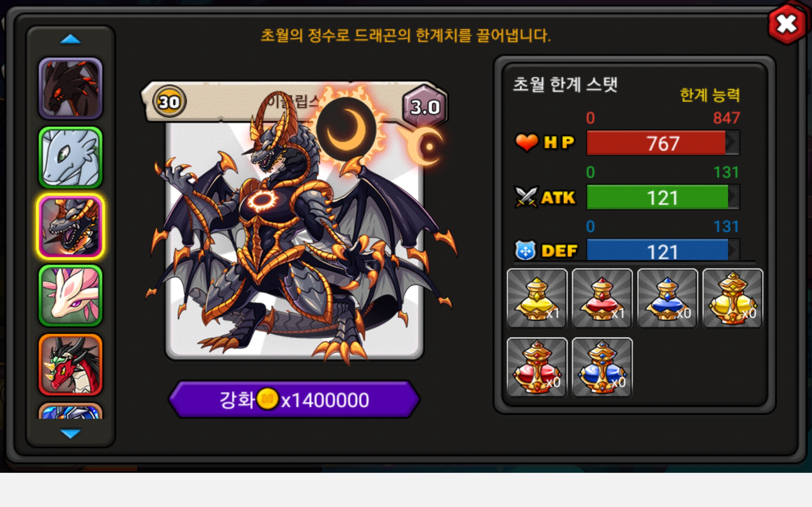
Task: Click the 3.0 grade hexagon badge
Action: pos(424,107)
